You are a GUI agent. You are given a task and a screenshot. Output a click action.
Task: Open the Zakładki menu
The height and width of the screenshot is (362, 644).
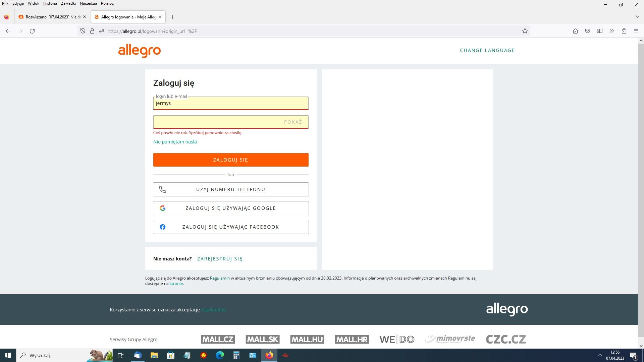point(68,3)
